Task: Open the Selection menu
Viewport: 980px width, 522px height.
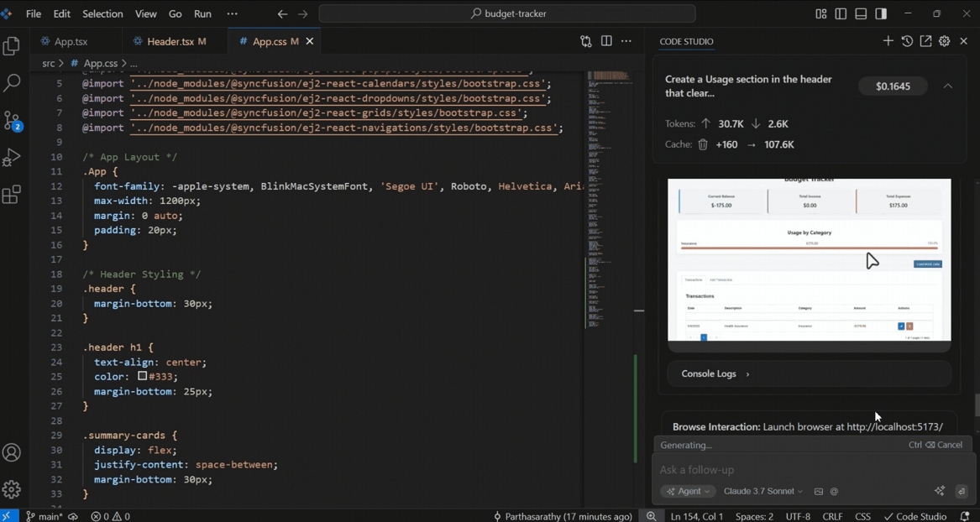Action: (x=102, y=14)
